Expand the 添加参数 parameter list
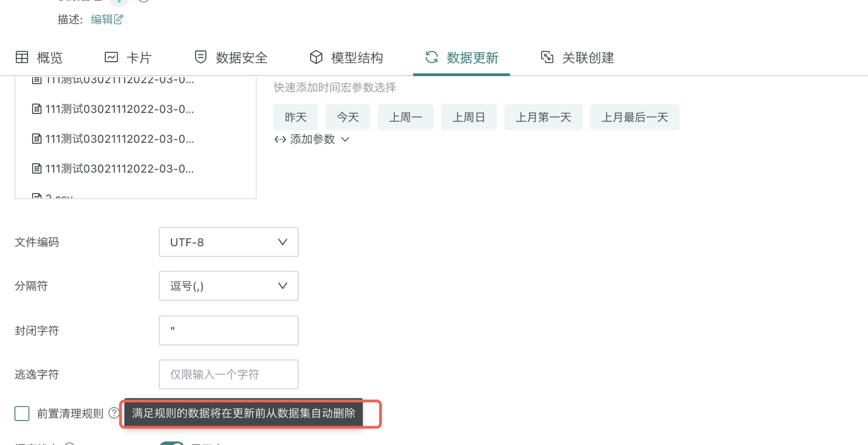This screenshot has height=445, width=868. [345, 140]
